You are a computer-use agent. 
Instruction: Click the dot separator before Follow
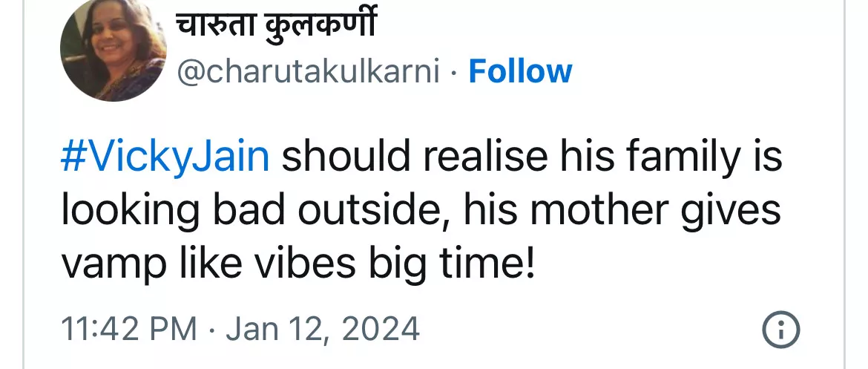pos(454,72)
